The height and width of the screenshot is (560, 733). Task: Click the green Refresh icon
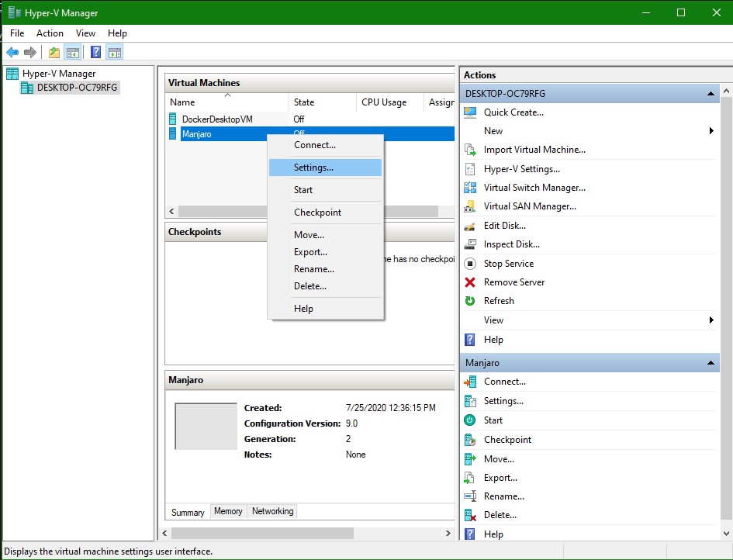point(470,301)
